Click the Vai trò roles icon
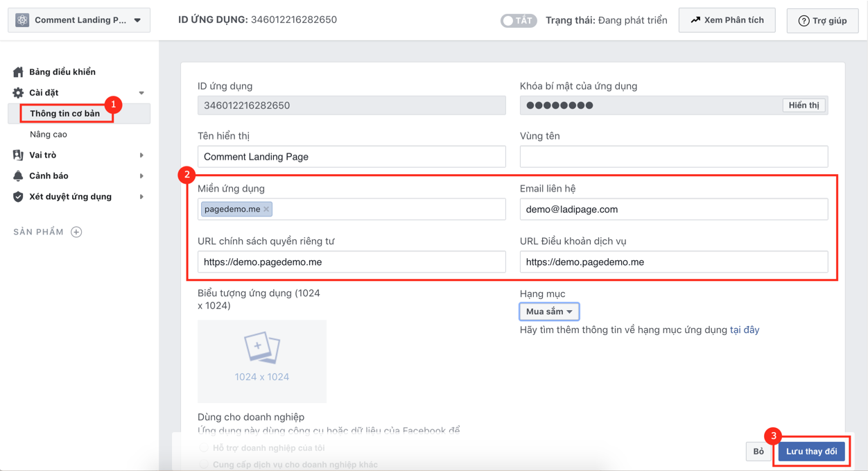868x471 pixels. (18, 155)
